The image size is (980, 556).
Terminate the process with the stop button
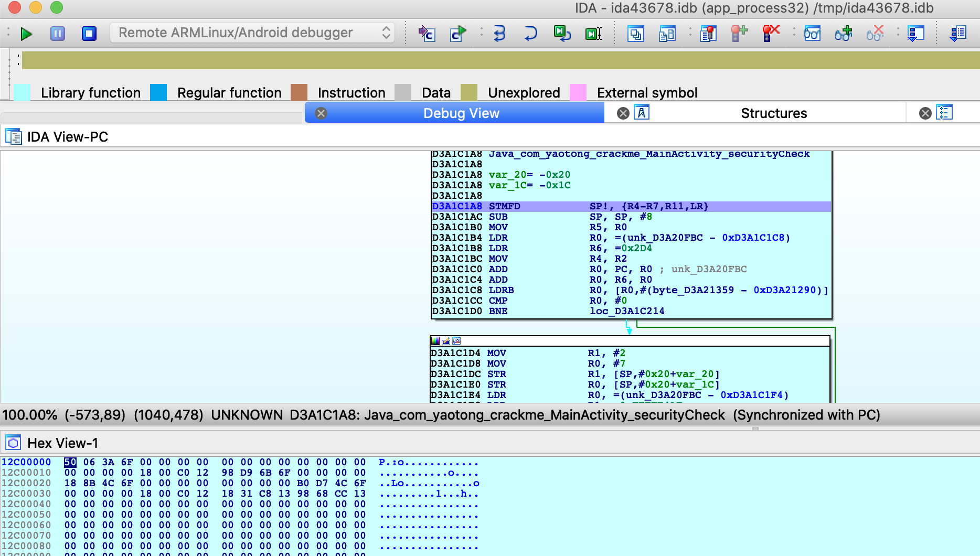[89, 34]
